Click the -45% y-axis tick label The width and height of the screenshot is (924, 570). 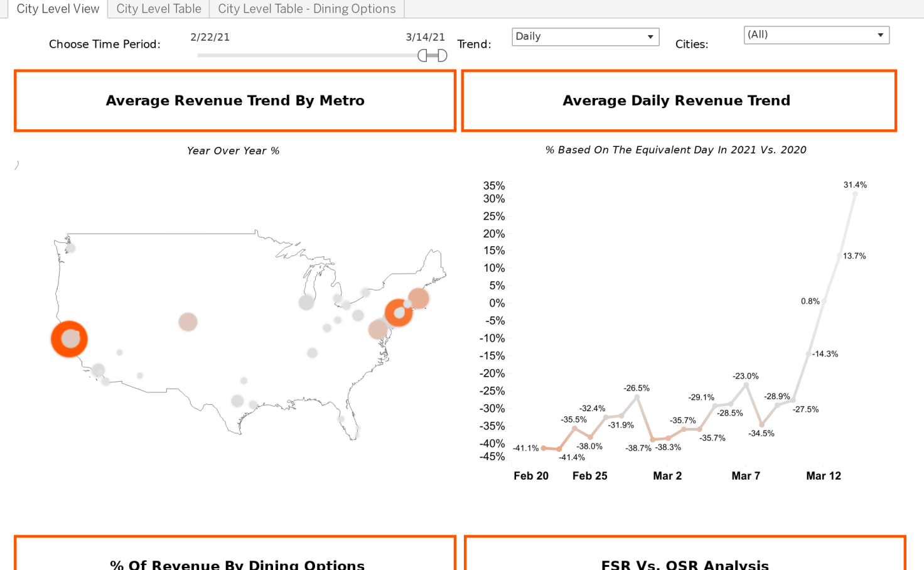pos(492,457)
